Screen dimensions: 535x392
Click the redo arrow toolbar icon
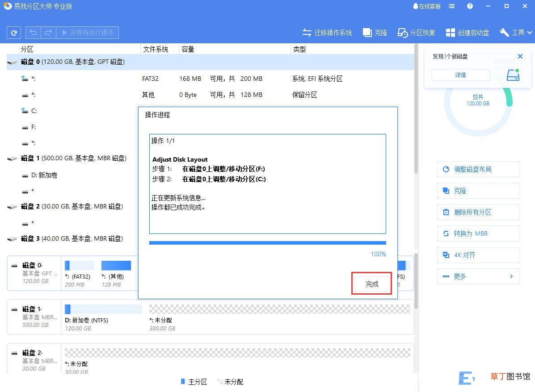pyautogui.click(x=48, y=33)
